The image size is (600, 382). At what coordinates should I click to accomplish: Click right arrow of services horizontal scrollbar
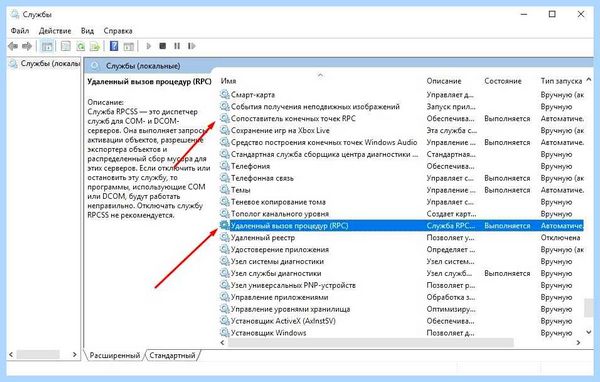pos(578,343)
